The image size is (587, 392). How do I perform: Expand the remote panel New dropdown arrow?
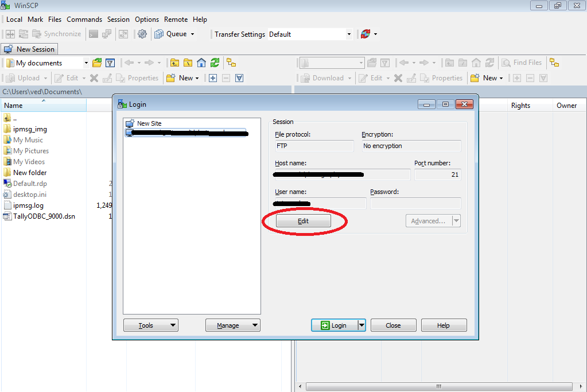point(501,78)
